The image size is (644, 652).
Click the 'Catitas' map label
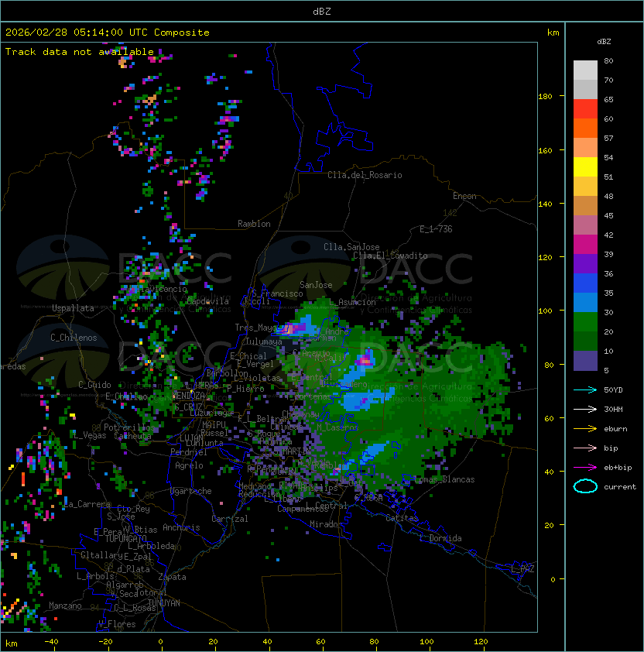coord(402,518)
